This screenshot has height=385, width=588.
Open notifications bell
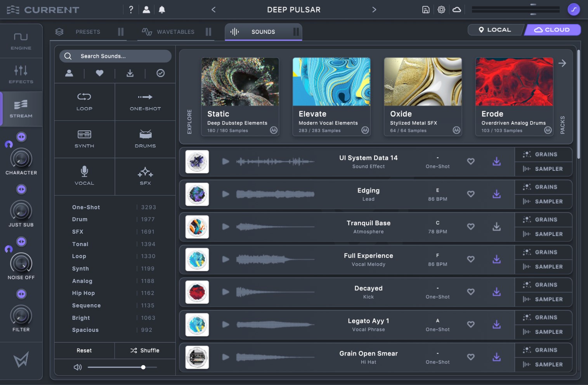tap(162, 10)
